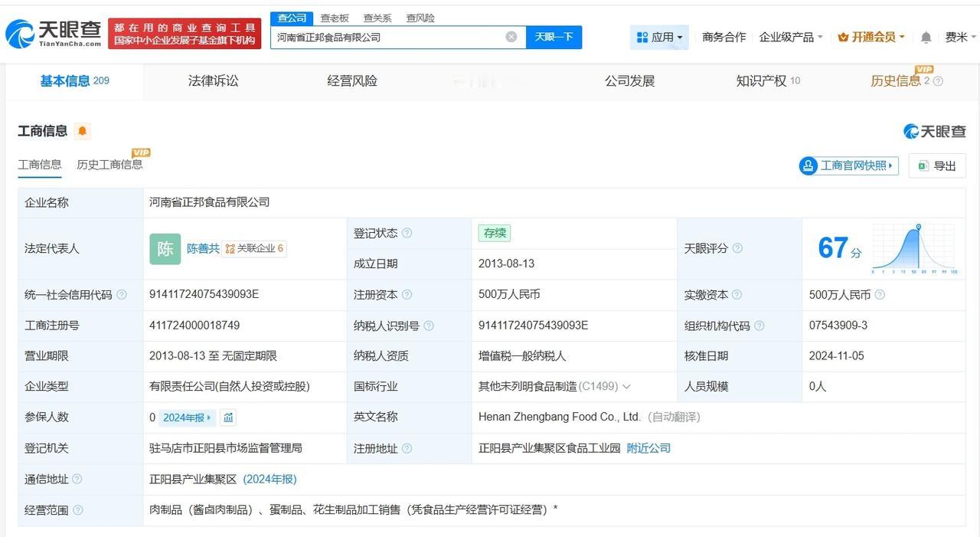980x537 pixels.
Task: Open the 查老板 search tab
Action: tap(335, 18)
